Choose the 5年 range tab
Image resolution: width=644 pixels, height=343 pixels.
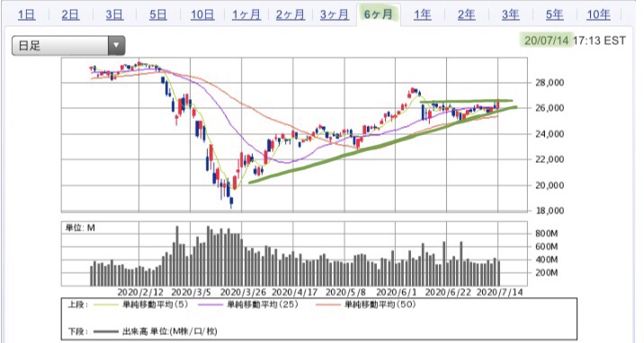pyautogui.click(x=554, y=14)
